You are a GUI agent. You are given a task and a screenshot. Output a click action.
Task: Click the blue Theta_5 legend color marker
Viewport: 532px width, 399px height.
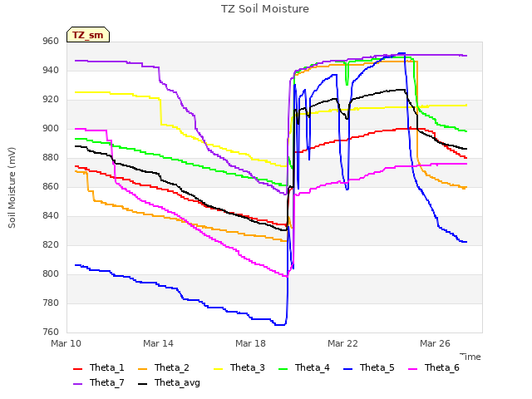(x=347, y=369)
